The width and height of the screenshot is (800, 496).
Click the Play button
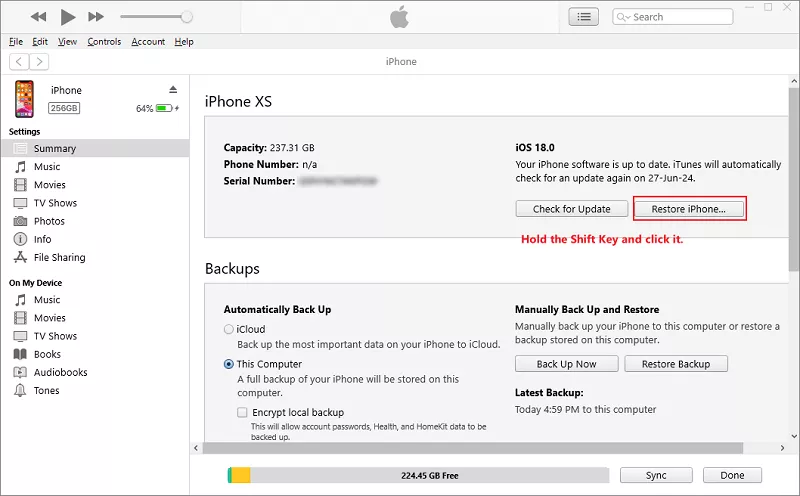67,17
